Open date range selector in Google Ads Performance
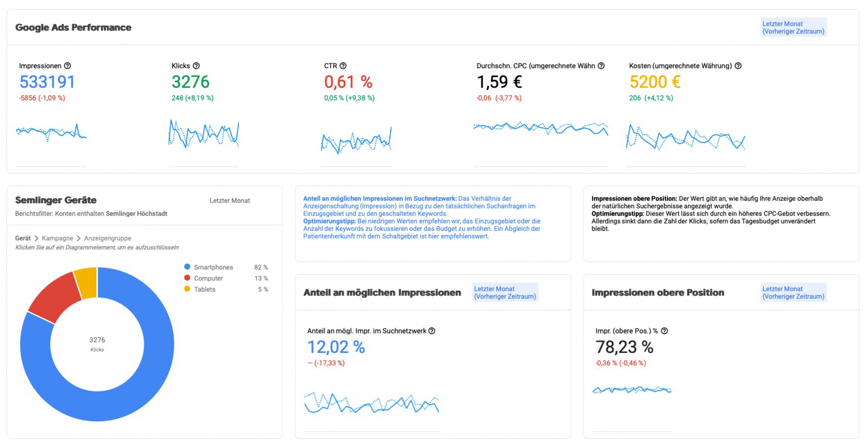Viewport: 868px width, 444px height. point(793,27)
